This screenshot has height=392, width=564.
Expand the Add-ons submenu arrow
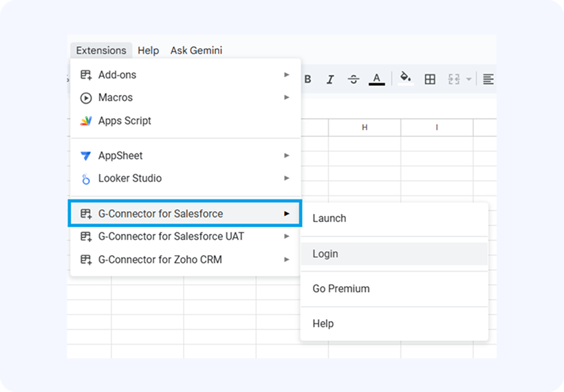(x=287, y=74)
